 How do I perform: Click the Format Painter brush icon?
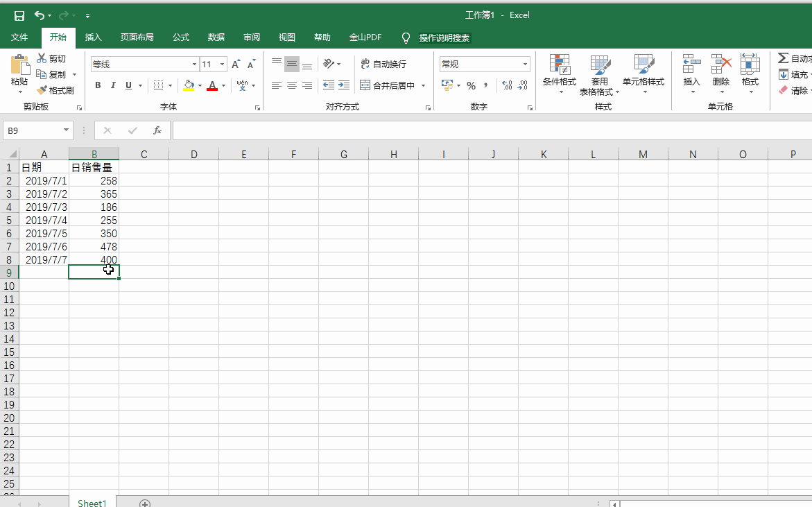42,90
